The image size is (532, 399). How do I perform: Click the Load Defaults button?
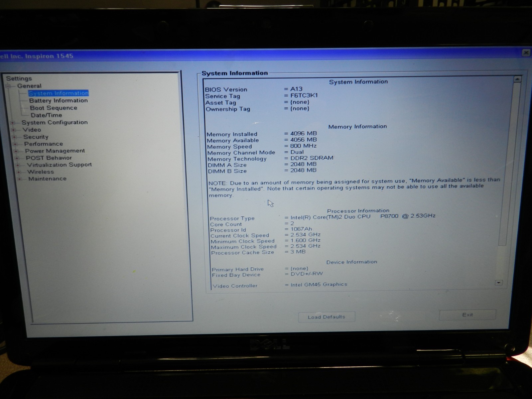pyautogui.click(x=327, y=317)
